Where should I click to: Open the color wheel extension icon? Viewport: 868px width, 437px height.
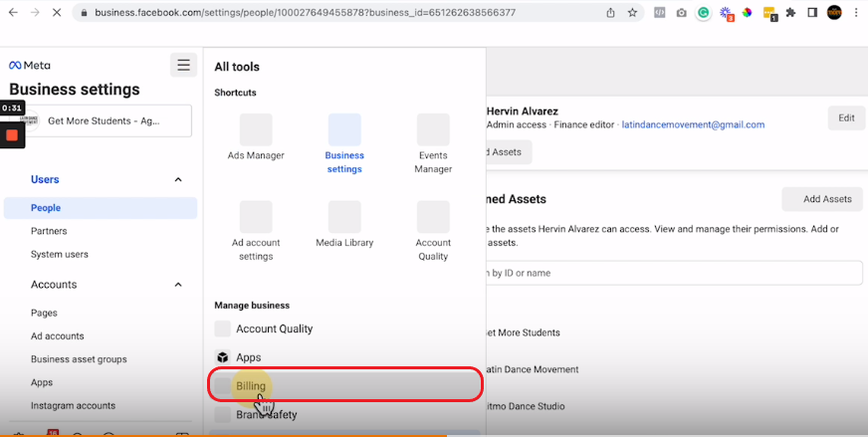pos(748,12)
